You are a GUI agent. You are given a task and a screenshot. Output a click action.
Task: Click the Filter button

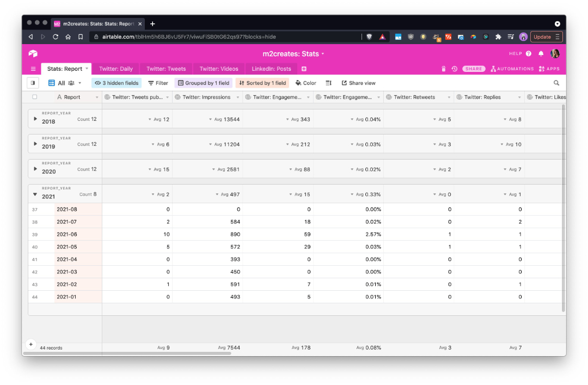click(158, 83)
